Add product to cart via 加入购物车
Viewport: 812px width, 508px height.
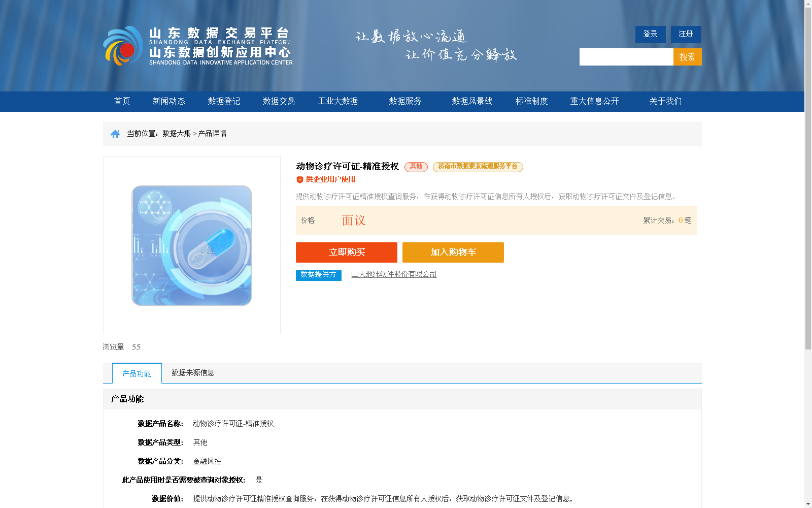[453, 252]
